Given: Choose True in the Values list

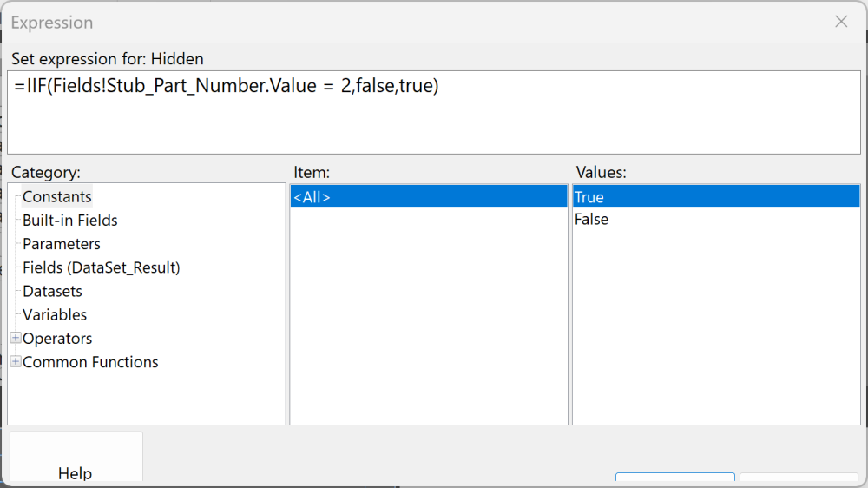Looking at the screenshot, I should pyautogui.click(x=716, y=196).
